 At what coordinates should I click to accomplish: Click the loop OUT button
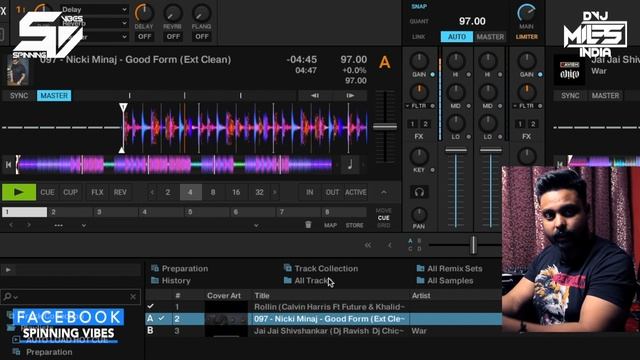click(332, 192)
